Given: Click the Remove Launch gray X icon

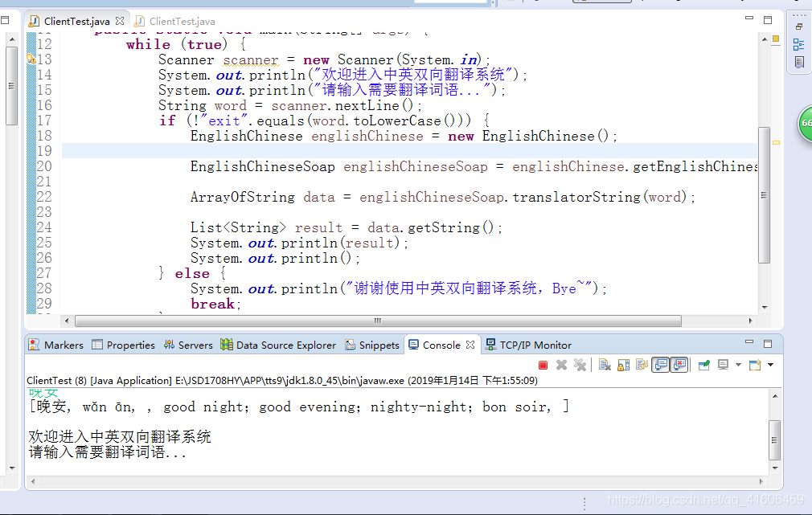Looking at the screenshot, I should coord(561,365).
